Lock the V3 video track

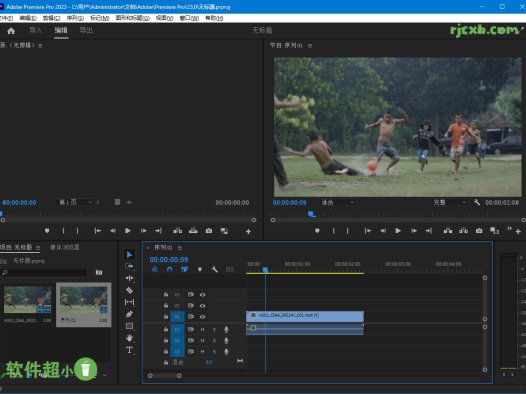166,294
